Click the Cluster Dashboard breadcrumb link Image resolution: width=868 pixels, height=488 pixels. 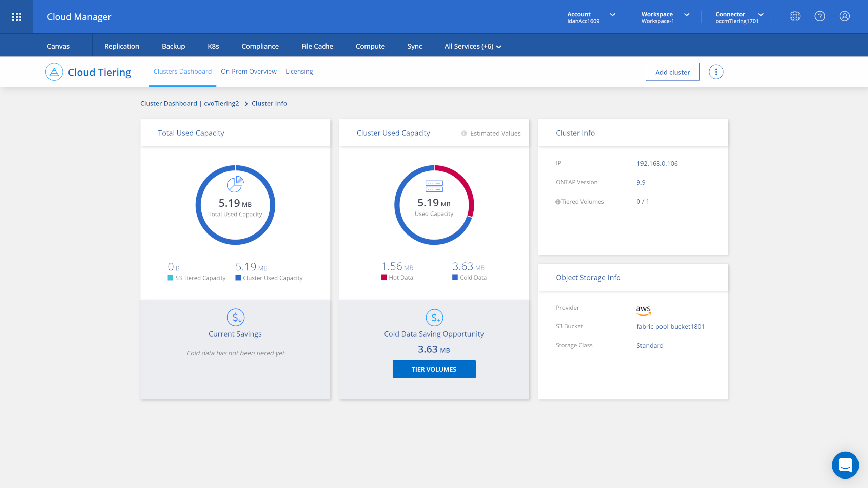(x=169, y=103)
